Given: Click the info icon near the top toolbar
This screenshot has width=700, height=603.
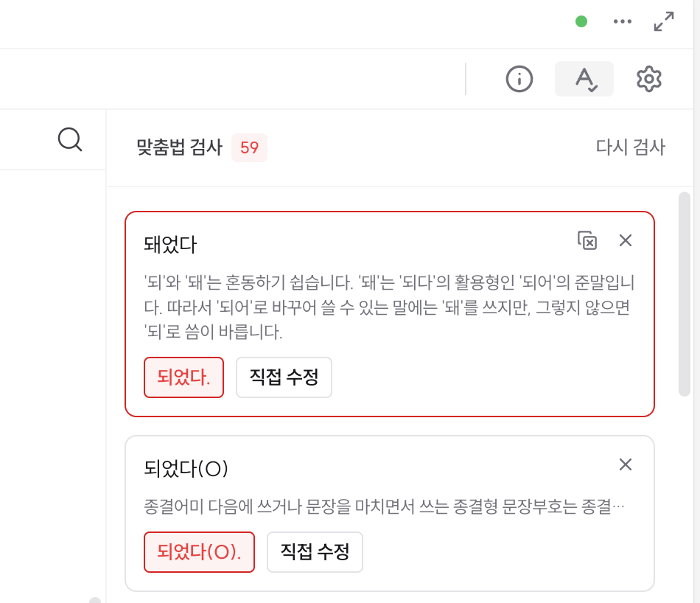Looking at the screenshot, I should pyautogui.click(x=519, y=79).
